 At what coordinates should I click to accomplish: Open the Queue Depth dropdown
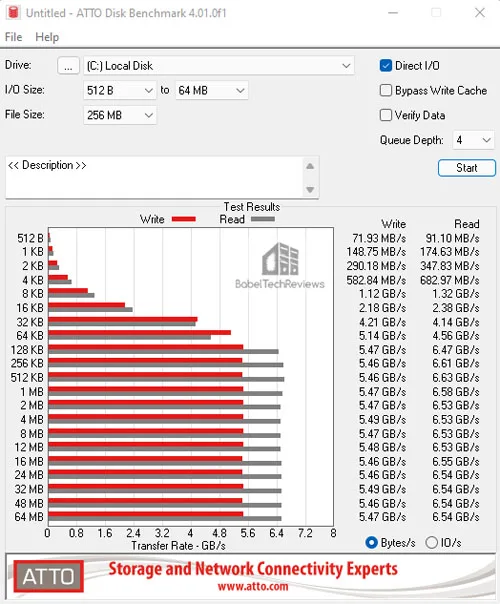(x=473, y=139)
